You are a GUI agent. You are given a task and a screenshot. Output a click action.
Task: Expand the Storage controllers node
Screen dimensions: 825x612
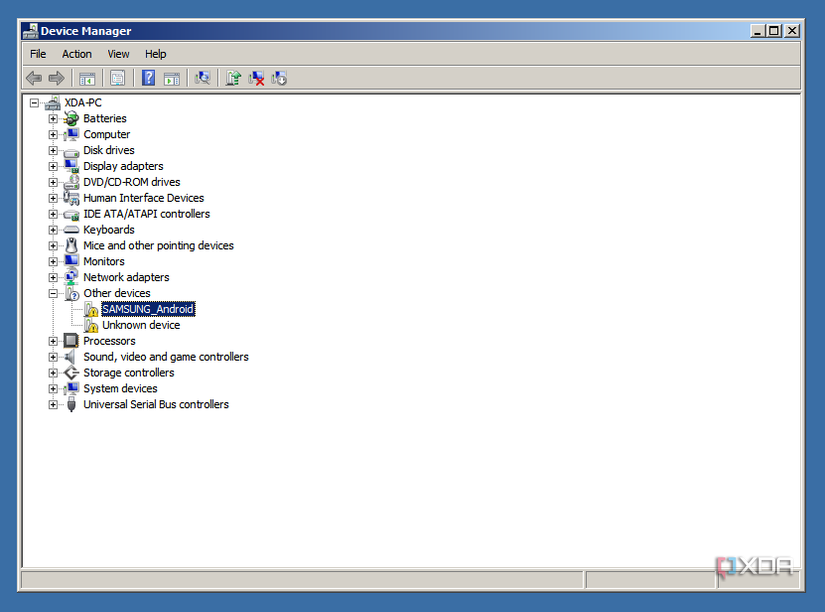point(53,373)
